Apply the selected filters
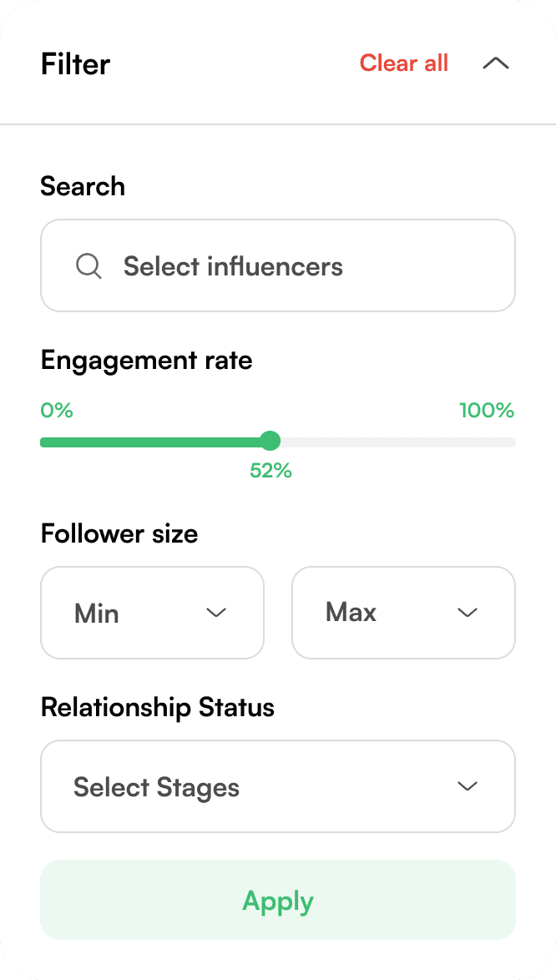Viewport: 556px width, 980px height. pyautogui.click(x=278, y=900)
